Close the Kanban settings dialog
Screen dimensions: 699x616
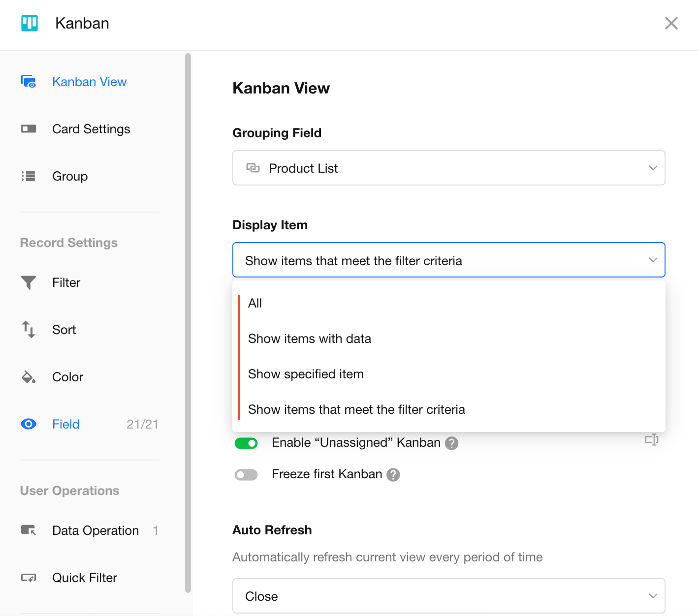[671, 23]
